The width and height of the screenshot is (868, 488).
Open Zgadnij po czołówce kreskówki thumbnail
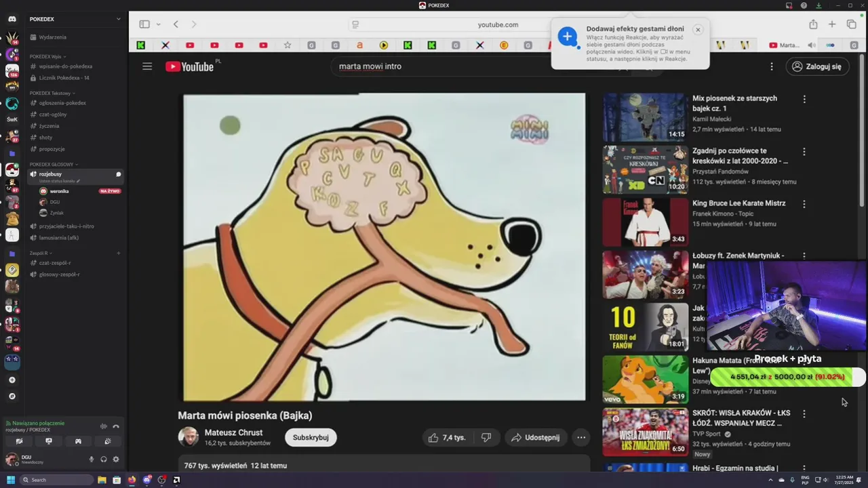pos(645,169)
